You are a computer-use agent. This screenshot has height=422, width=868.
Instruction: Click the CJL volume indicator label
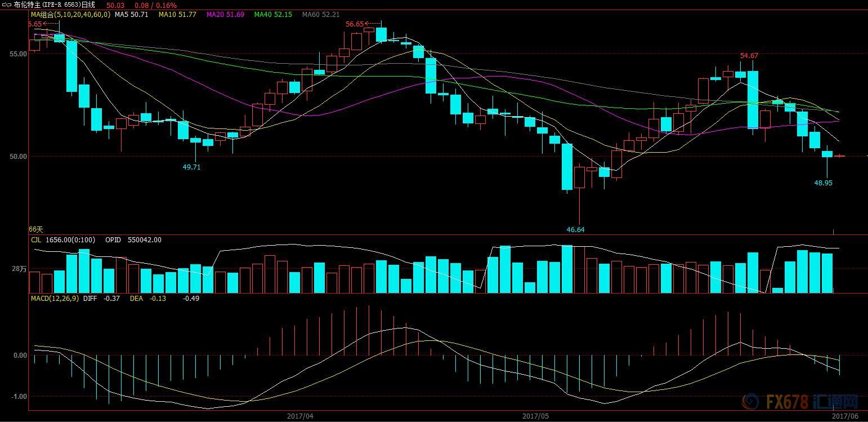click(35, 240)
